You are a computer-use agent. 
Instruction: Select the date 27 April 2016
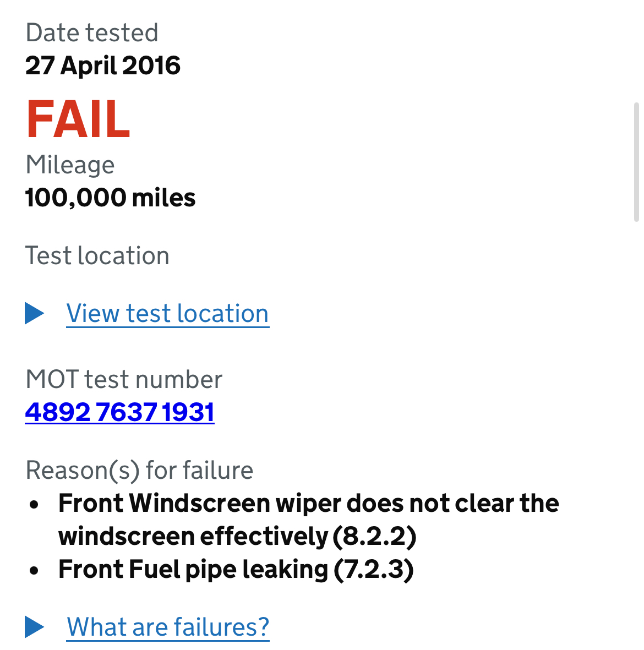click(103, 65)
